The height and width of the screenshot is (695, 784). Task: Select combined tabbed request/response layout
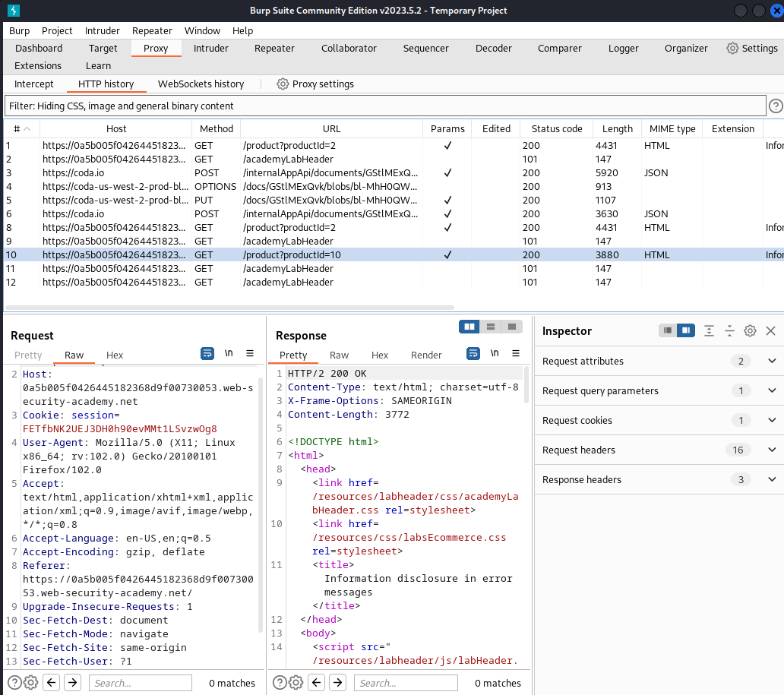click(x=511, y=327)
